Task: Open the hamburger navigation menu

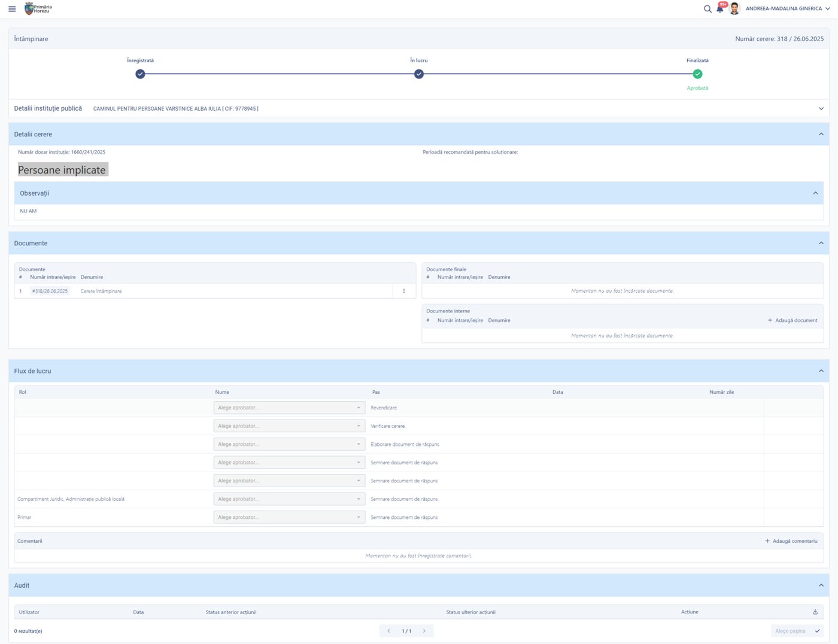Action: click(x=12, y=9)
